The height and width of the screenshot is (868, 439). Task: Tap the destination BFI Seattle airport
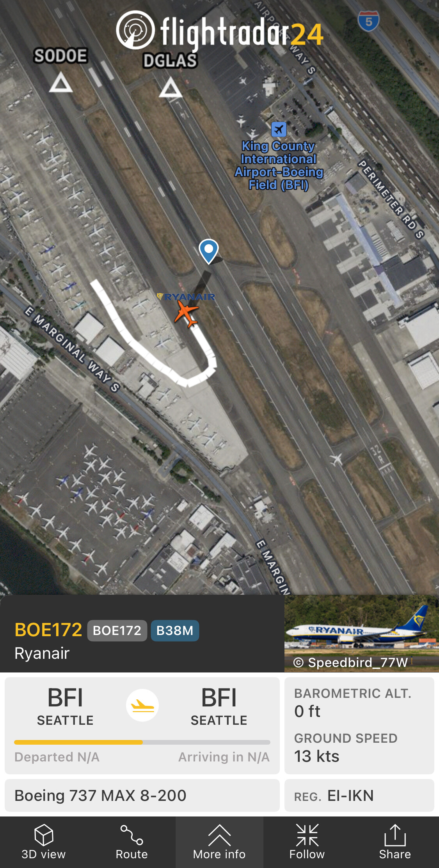tap(219, 706)
